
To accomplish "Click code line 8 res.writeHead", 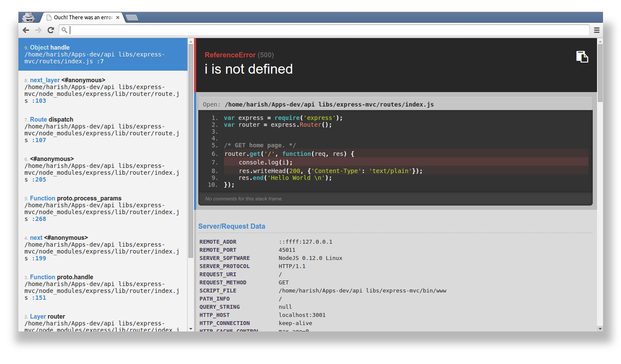I will [331, 171].
